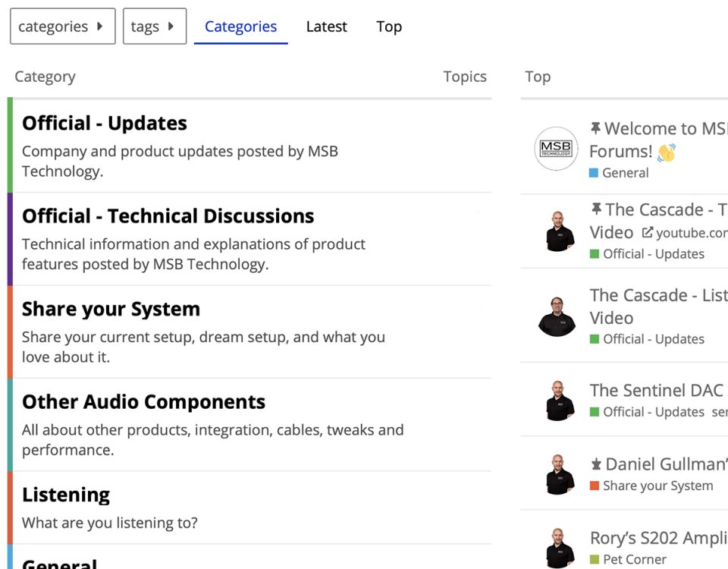Screen dimensions: 728x569
Task: Open the categories dropdown filter
Action: (63, 27)
